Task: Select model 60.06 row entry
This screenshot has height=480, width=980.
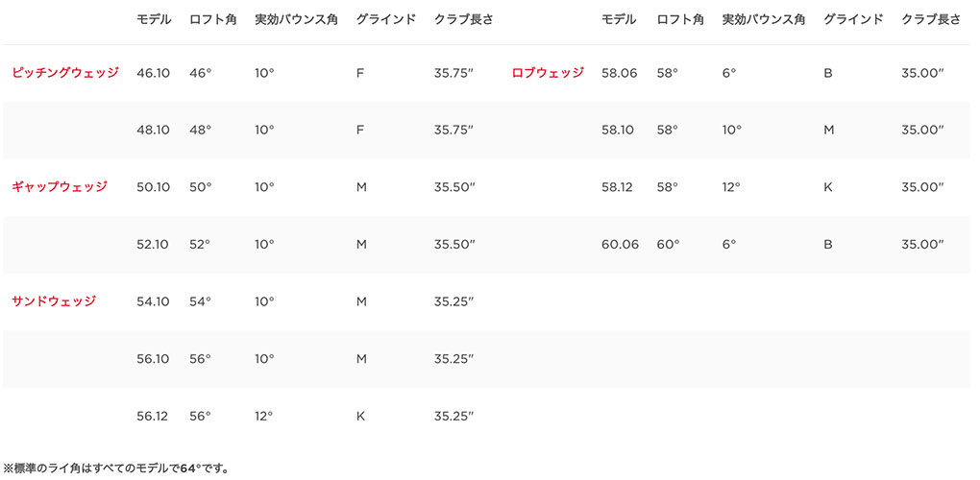Action: coord(620,245)
